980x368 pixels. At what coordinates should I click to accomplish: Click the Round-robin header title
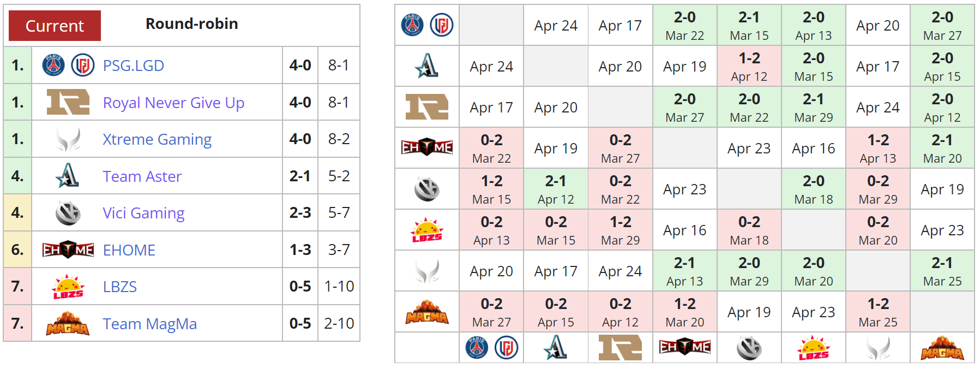click(x=191, y=24)
